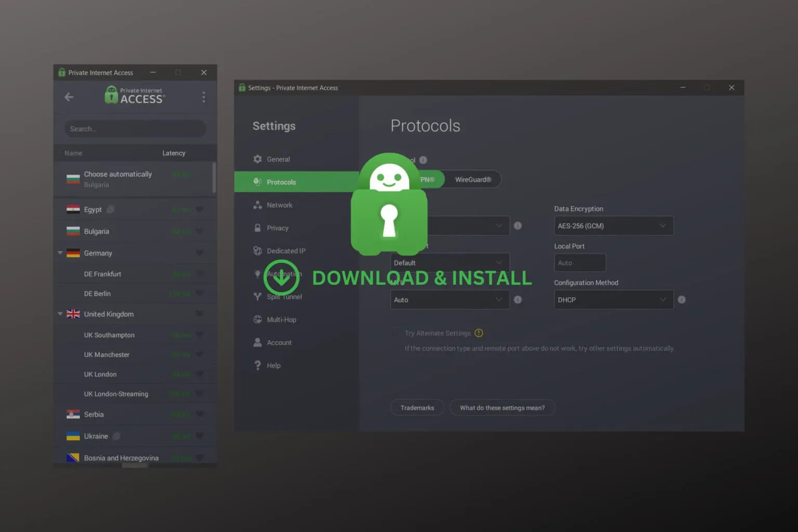Click the Search field in PIA window
This screenshot has width=798, height=532.
tap(135, 129)
